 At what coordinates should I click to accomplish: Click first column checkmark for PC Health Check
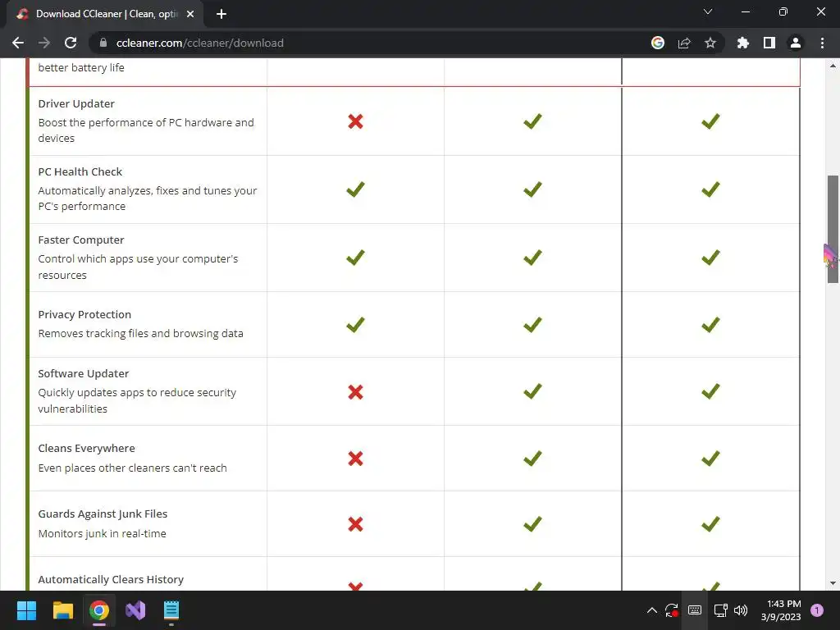pos(355,189)
